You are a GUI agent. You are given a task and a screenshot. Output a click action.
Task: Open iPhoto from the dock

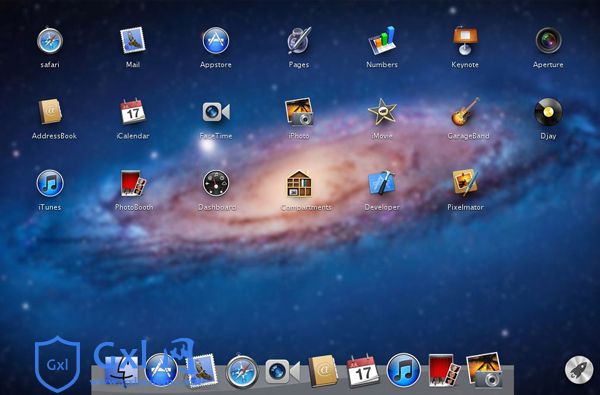[x=484, y=370]
